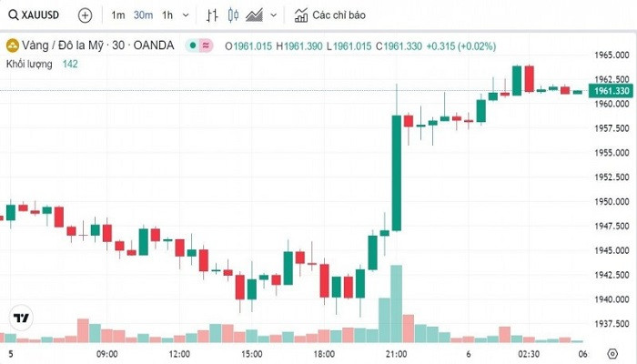The width and height of the screenshot is (637, 364).
Task: Open the bar style icon
Action: pos(212,15)
